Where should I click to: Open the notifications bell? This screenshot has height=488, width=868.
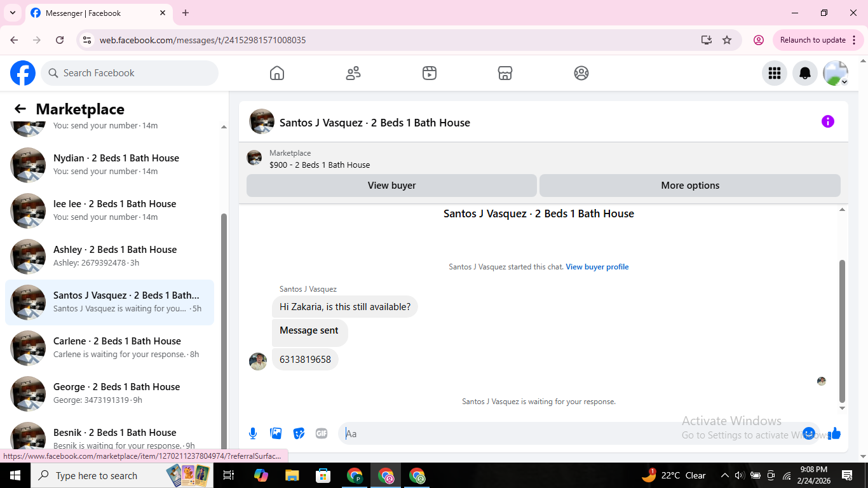(x=805, y=73)
